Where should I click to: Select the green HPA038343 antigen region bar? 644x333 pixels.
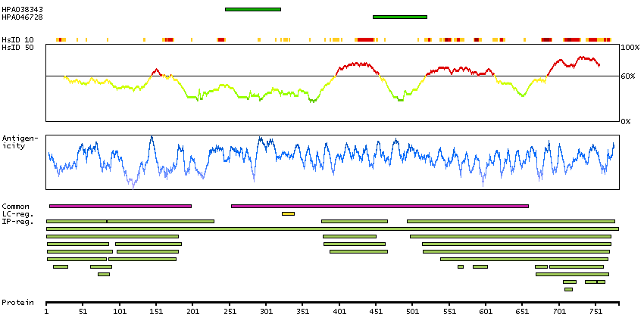pyautogui.click(x=252, y=9)
